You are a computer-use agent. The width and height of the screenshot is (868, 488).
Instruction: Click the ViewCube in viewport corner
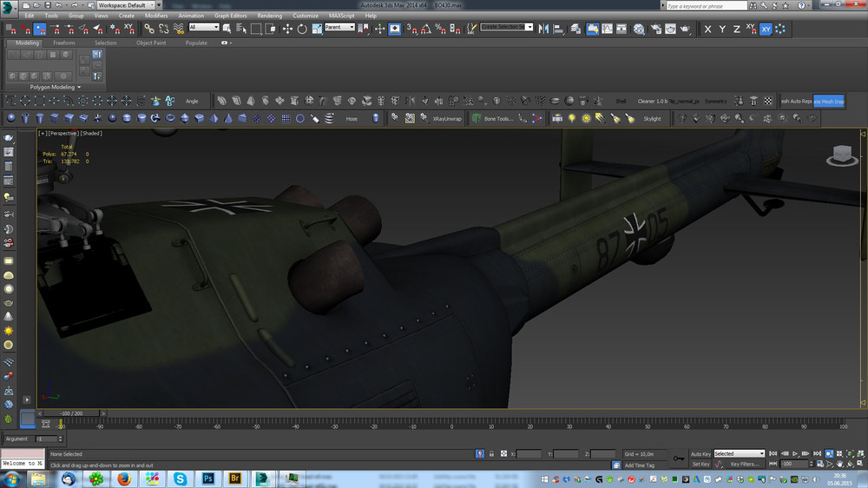point(840,155)
